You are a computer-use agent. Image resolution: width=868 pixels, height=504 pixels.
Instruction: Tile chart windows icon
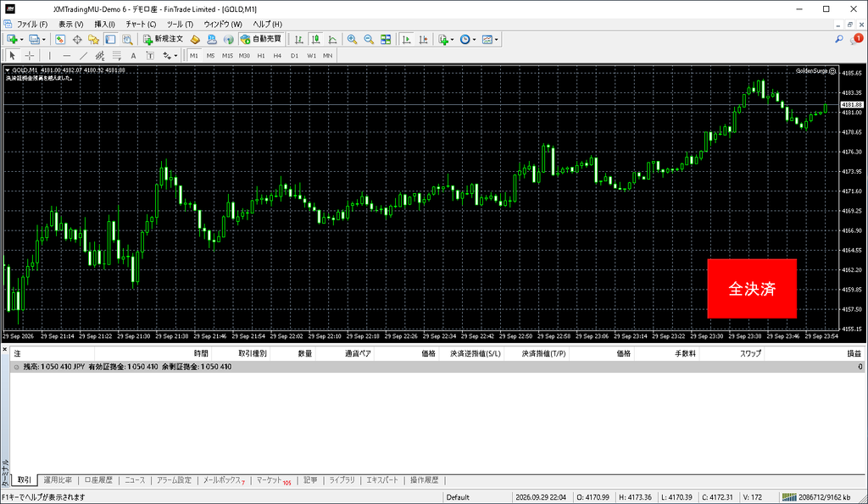click(386, 39)
